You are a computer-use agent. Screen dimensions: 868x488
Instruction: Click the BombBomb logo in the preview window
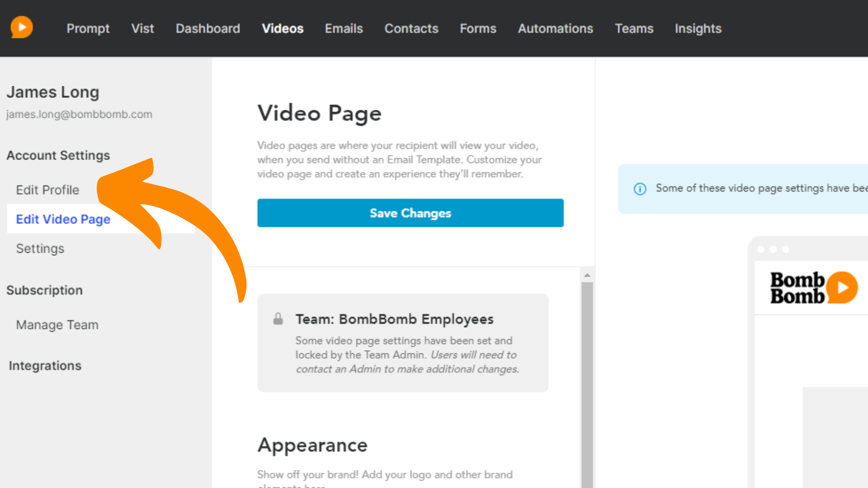(814, 287)
